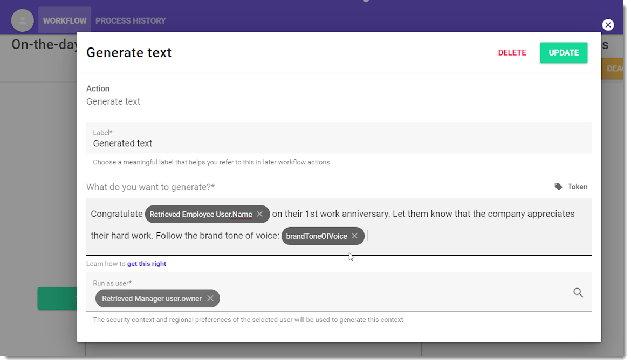Image resolution: width=631 pixels, height=364 pixels.
Task: Select the brandToneOfVoice token chip
Action: click(x=318, y=236)
